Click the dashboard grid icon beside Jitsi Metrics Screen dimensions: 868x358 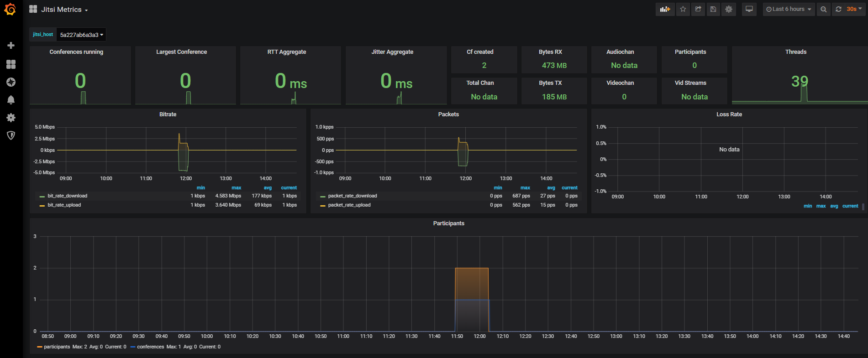pyautogui.click(x=33, y=9)
